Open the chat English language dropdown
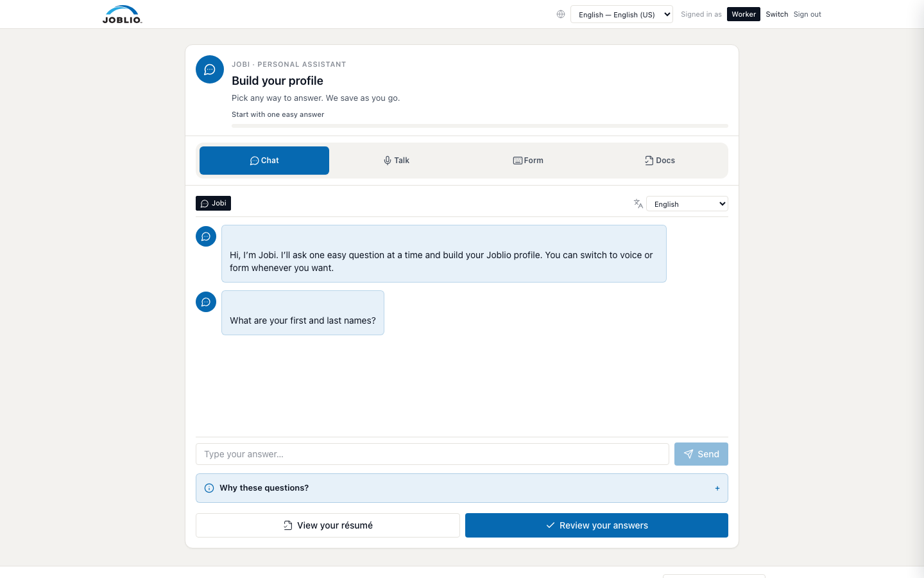924x578 pixels. pos(687,204)
